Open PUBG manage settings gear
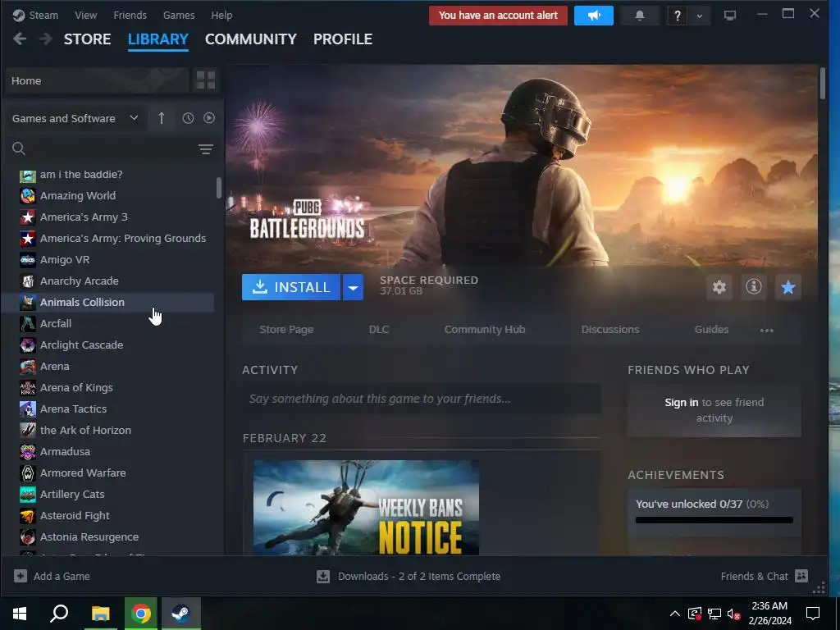840x630 pixels. (x=719, y=287)
